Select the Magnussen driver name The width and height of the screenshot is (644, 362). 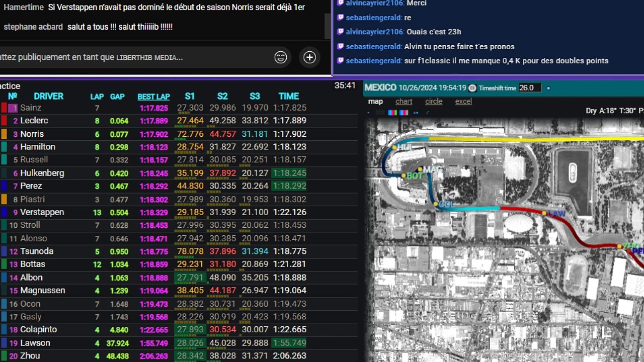[43, 290]
